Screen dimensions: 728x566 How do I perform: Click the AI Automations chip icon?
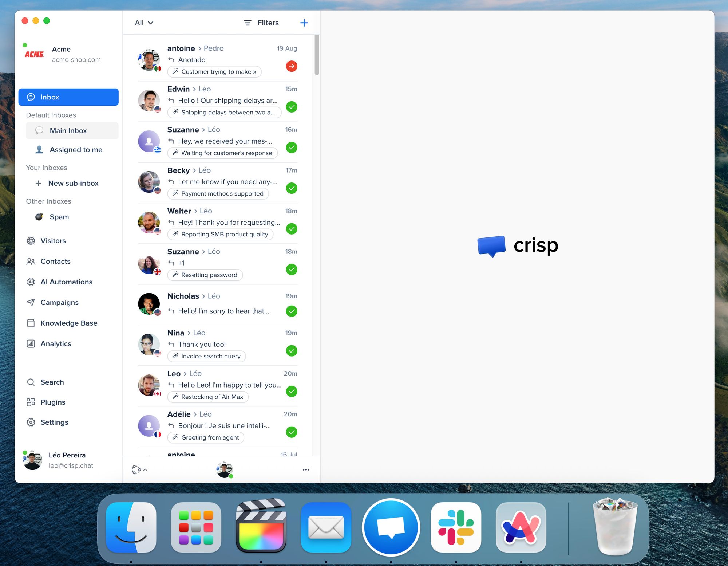[31, 282]
